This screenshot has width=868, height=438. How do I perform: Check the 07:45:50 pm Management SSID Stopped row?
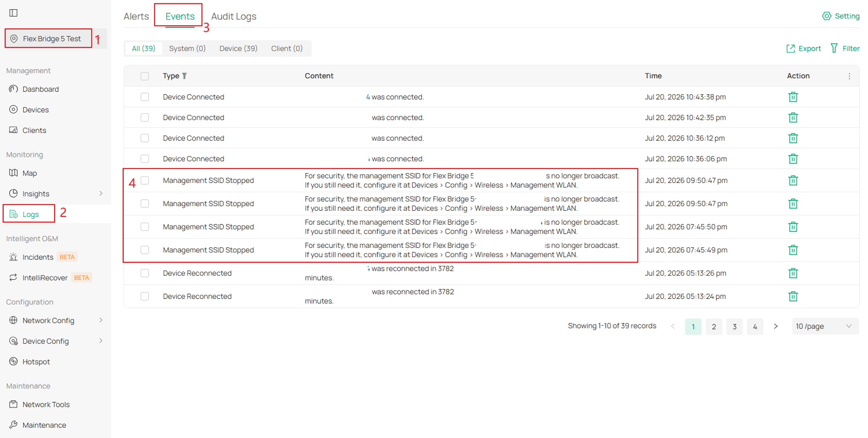pos(145,227)
